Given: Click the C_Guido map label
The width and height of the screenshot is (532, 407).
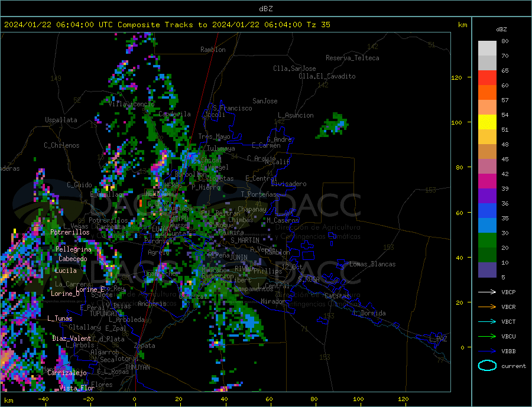Looking at the screenshot, I should [x=79, y=185].
